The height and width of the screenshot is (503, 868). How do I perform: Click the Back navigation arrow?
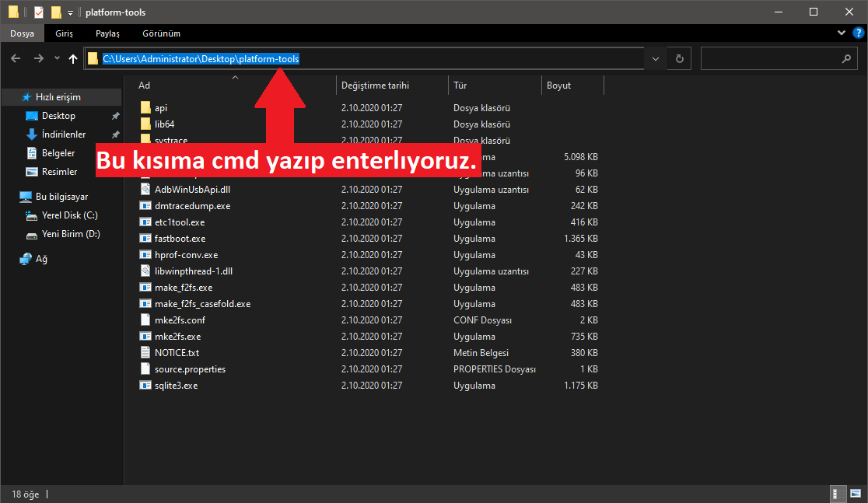point(16,58)
